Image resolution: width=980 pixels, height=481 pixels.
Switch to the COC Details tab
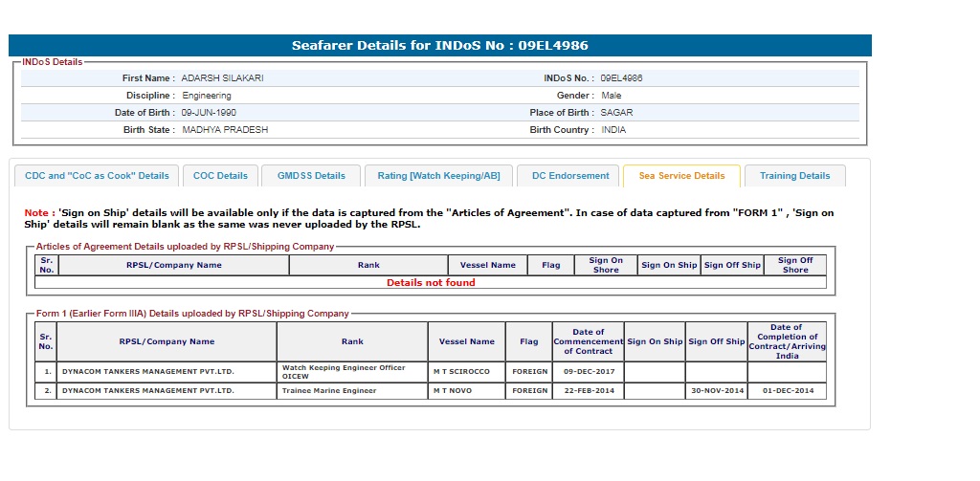pos(220,176)
